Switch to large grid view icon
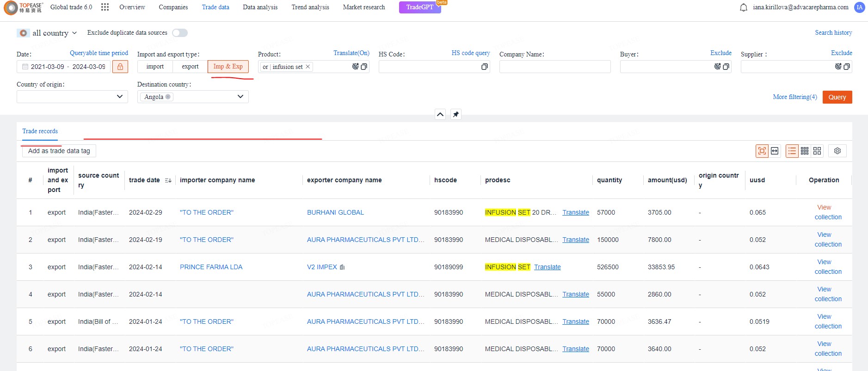This screenshot has width=868, height=371. [817, 151]
